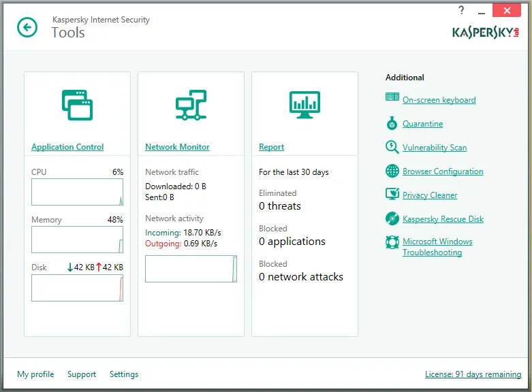
Task: Click the 'Additional' heading
Action: pos(405,78)
